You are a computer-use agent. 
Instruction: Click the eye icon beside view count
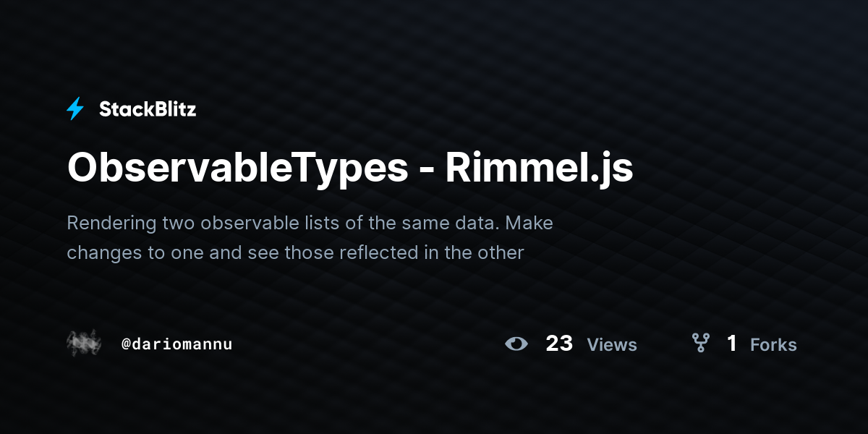point(516,344)
